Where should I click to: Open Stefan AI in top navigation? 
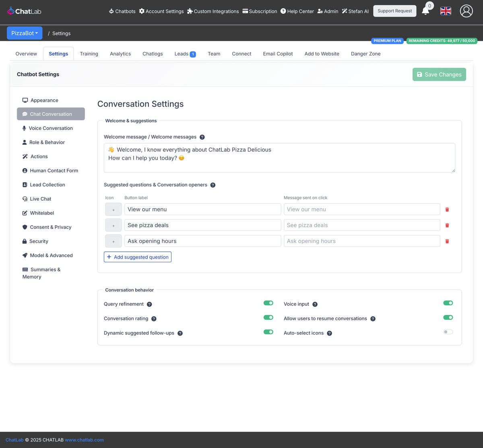pyautogui.click(x=355, y=11)
